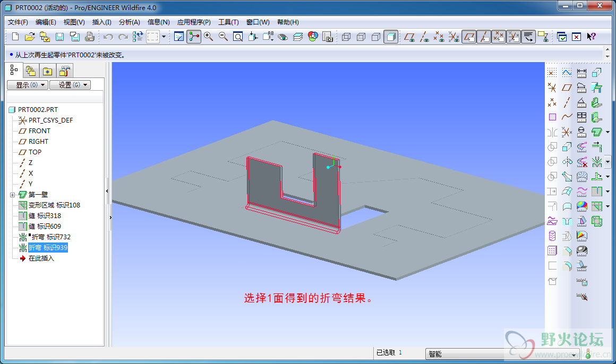Click the Zoom in magnifier

click(x=209, y=37)
